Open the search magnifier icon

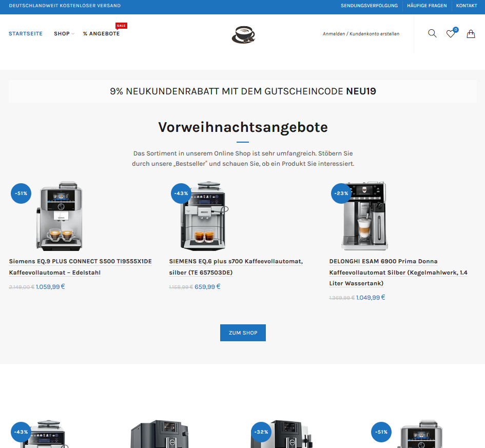(x=432, y=33)
